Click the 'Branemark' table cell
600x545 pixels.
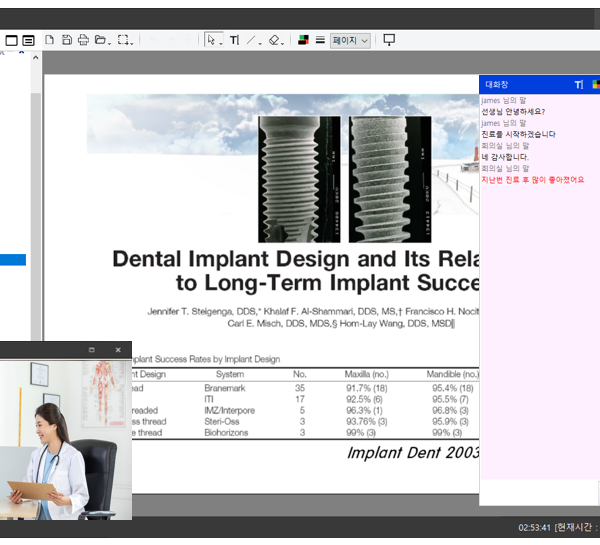225,388
